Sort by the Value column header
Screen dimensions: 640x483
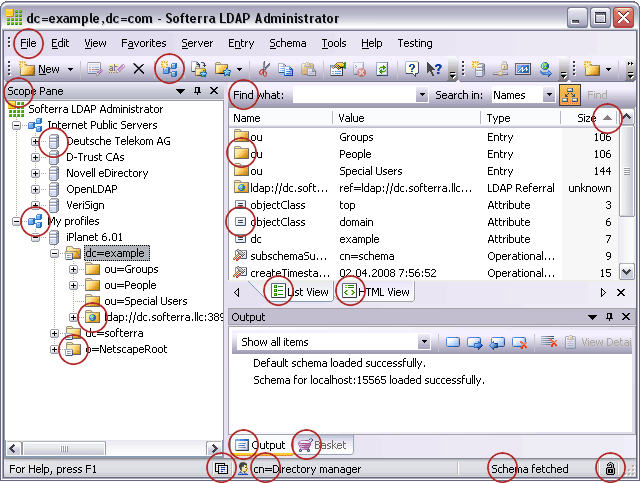coord(407,118)
